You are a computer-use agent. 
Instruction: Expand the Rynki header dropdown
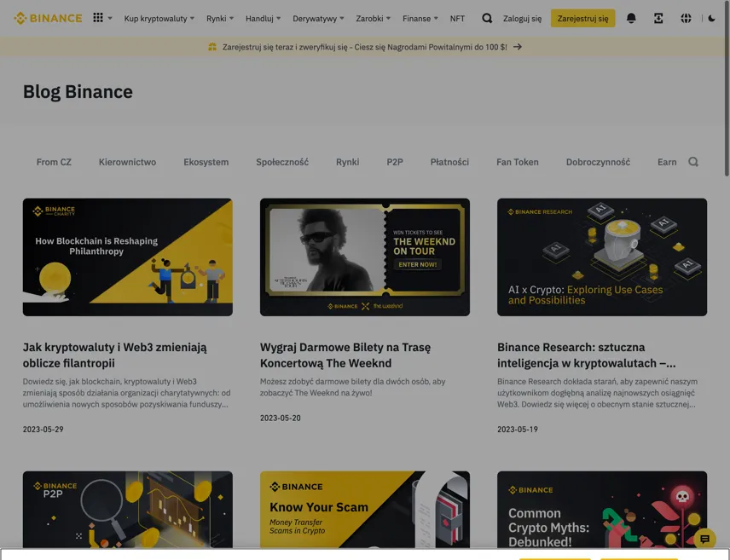pos(220,19)
